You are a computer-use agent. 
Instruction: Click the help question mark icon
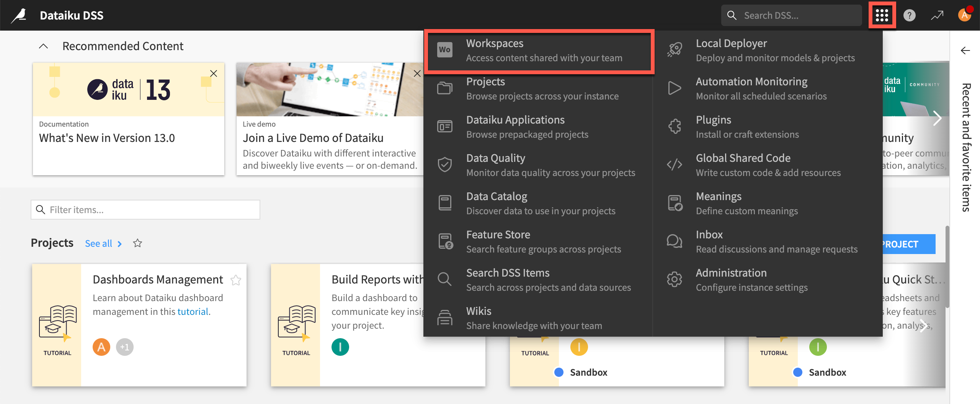909,15
